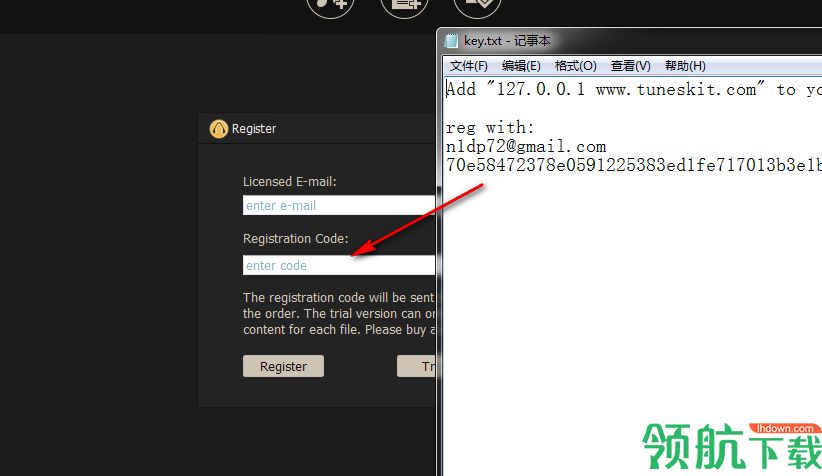This screenshot has height=476, width=822.
Task: Open the 帮助(H) menu in Notepad
Action: (x=685, y=66)
